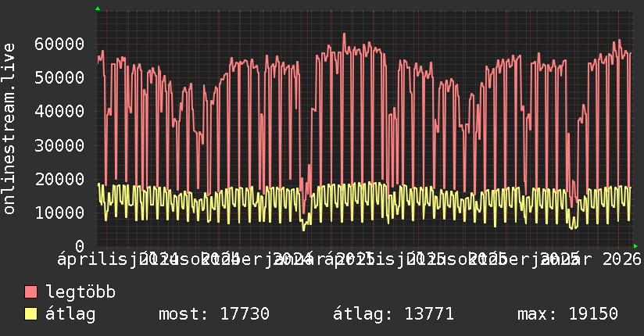Click the vertical title 'onlinestream.live'

(x=9, y=128)
